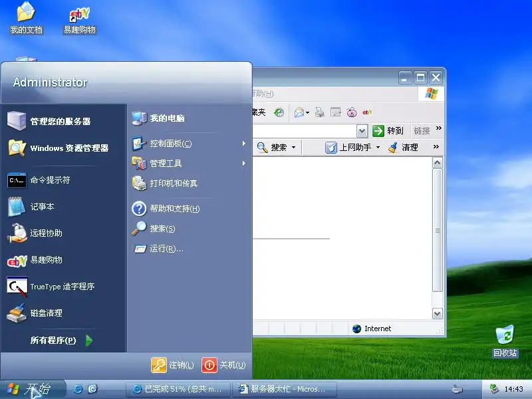Open 我的电脑 My Computer

(158, 118)
